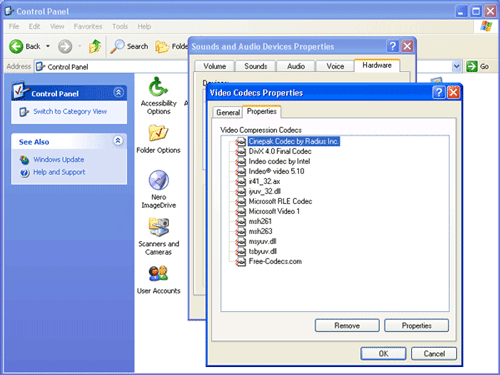Screen dimensions: 500x375
Task: Open the Scanners and Cameras icon
Action: tap(159, 227)
